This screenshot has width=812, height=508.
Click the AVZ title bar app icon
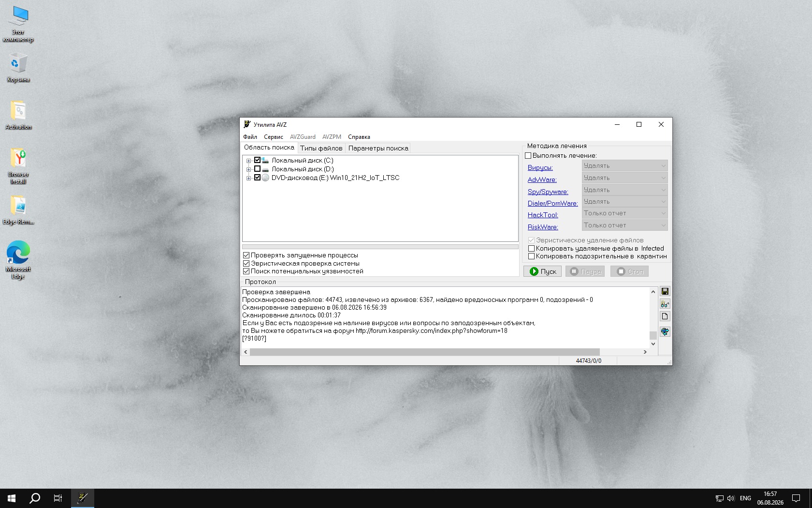pos(247,124)
